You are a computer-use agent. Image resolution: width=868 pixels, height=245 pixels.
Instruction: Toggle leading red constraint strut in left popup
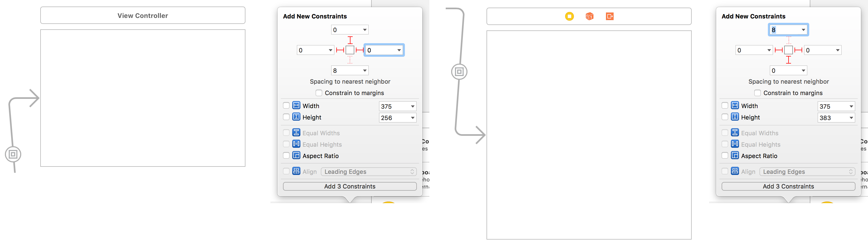click(340, 50)
